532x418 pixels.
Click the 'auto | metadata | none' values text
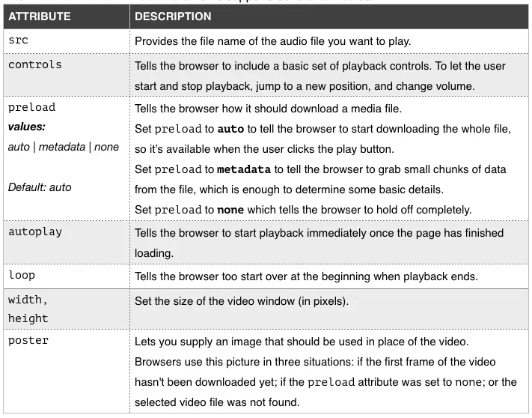64,147
